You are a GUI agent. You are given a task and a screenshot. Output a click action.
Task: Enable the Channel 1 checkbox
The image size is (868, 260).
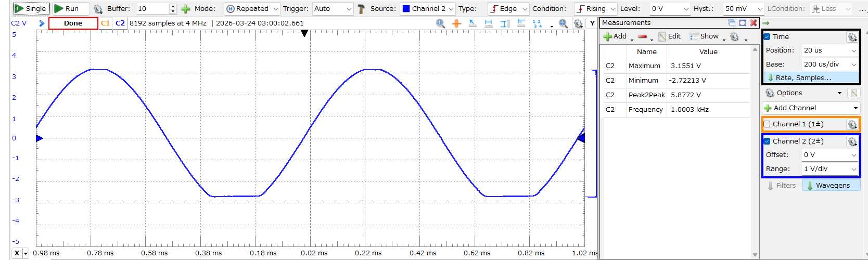point(767,124)
